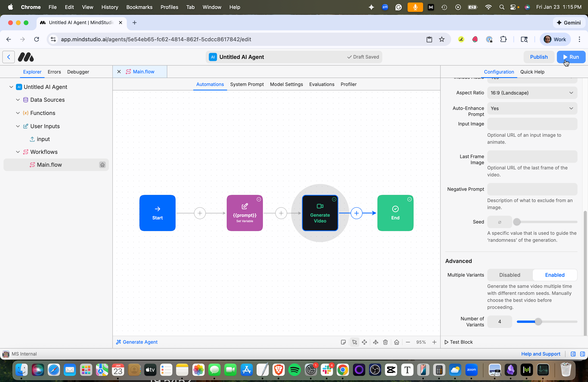Click the Negative Prompt input field
The image size is (588, 382).
pos(532,189)
